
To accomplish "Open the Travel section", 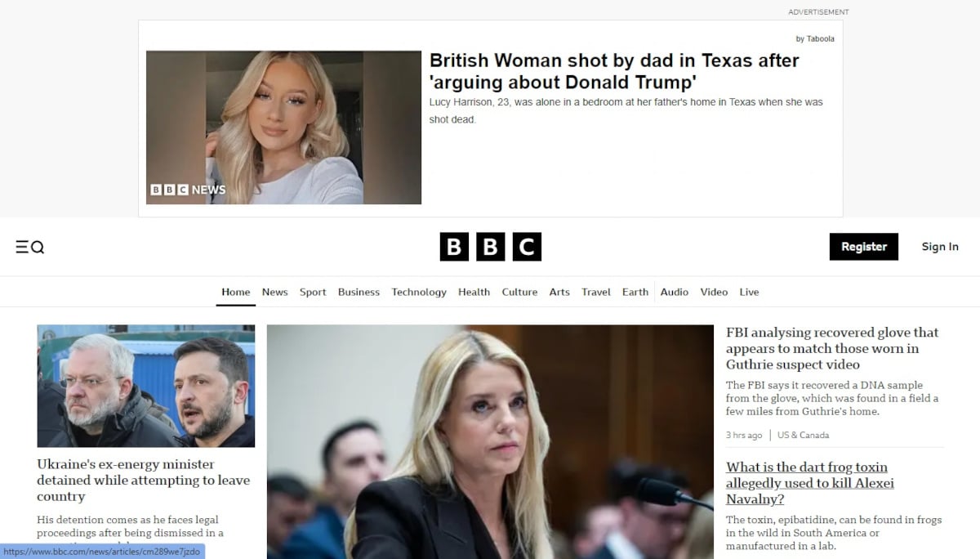I will [596, 292].
